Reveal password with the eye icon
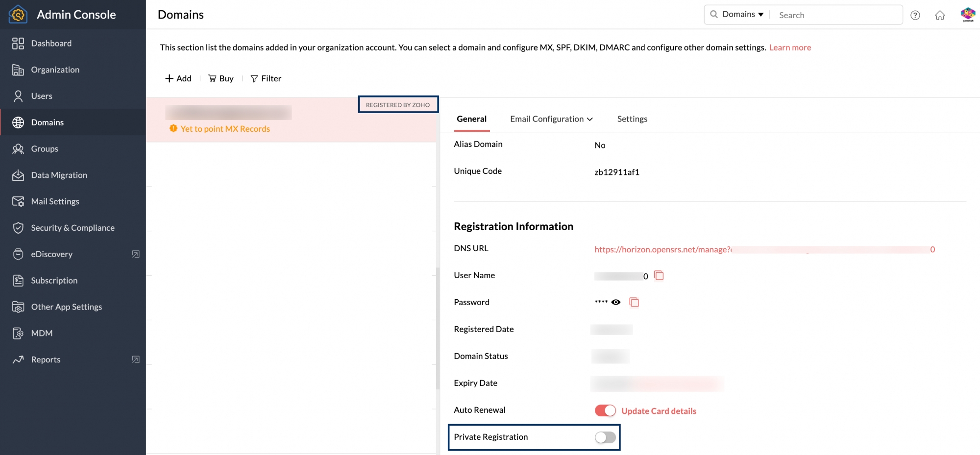The width and height of the screenshot is (980, 455). [616, 302]
